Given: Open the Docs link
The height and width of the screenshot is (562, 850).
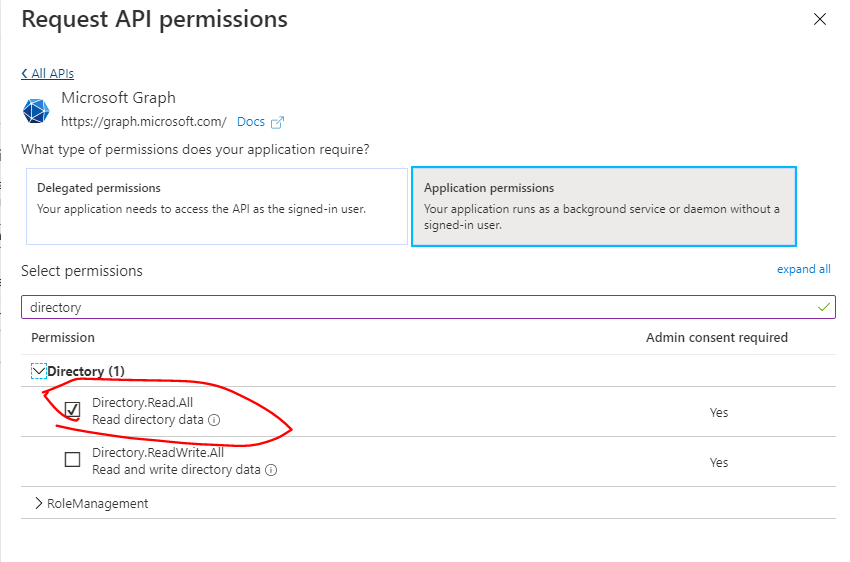Looking at the screenshot, I should pos(251,122).
